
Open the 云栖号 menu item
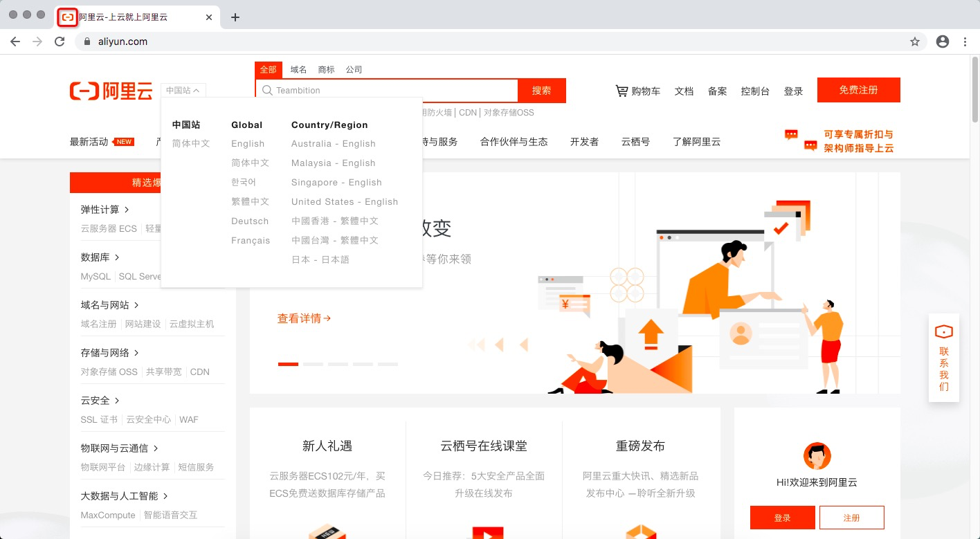point(635,142)
